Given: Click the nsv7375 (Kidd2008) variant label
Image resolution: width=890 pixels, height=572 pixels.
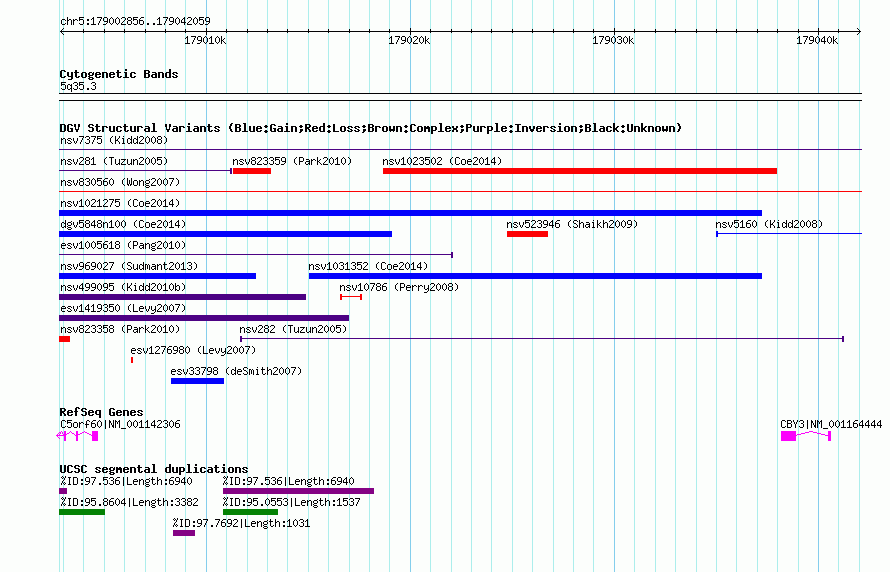Looking at the screenshot, I should (114, 140).
